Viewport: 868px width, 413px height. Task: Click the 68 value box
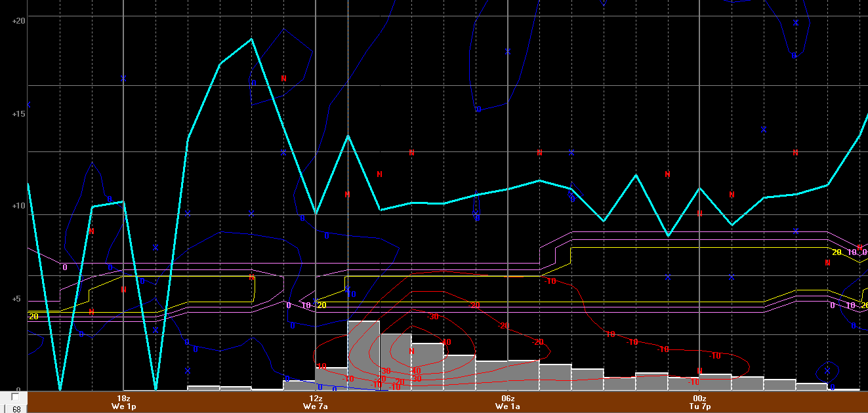coord(16,408)
